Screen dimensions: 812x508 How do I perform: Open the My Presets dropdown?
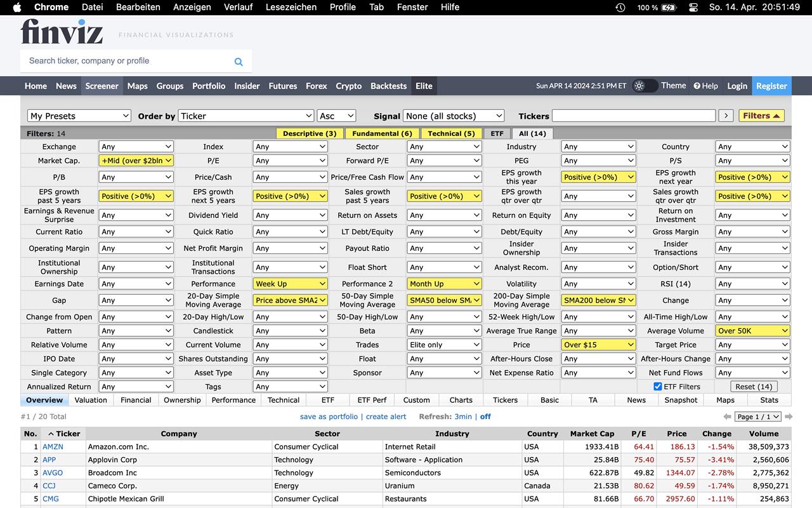tap(79, 116)
